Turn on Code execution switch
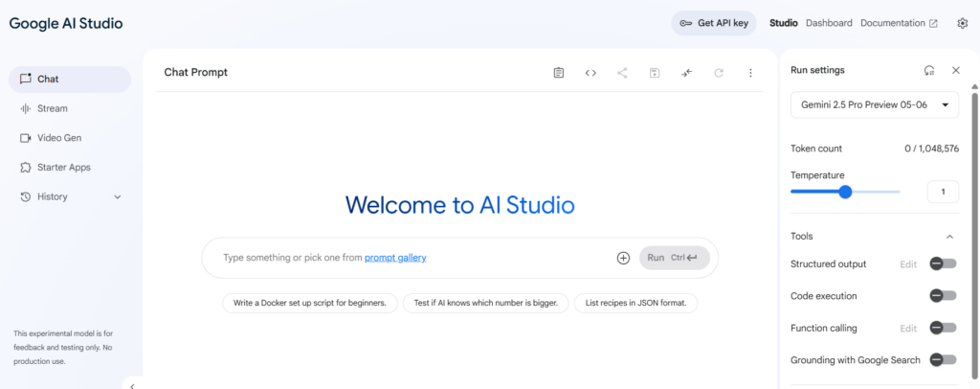 point(943,296)
